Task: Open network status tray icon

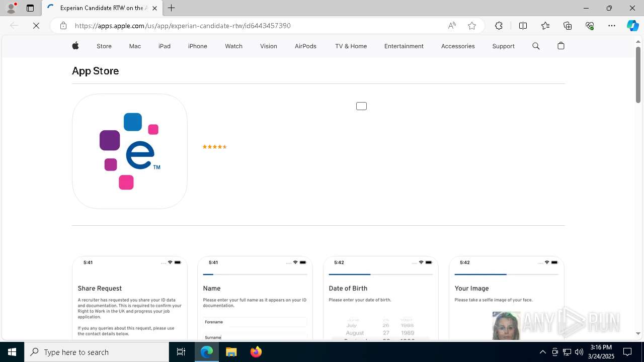Action: 567,352
